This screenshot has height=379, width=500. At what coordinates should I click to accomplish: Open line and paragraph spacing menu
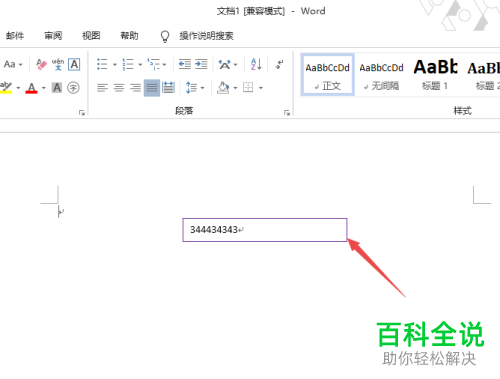pos(195,88)
